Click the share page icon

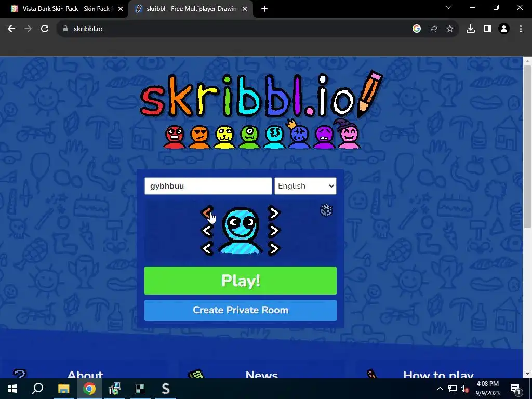coord(433,29)
